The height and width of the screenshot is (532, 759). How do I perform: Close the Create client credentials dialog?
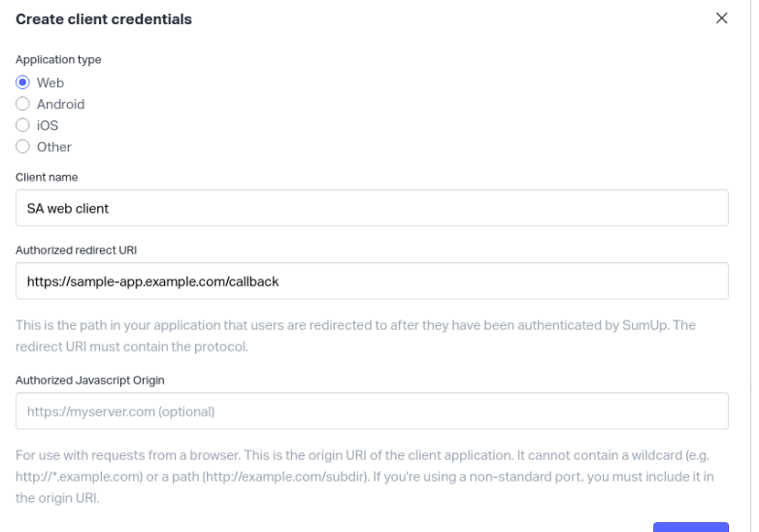pyautogui.click(x=721, y=18)
